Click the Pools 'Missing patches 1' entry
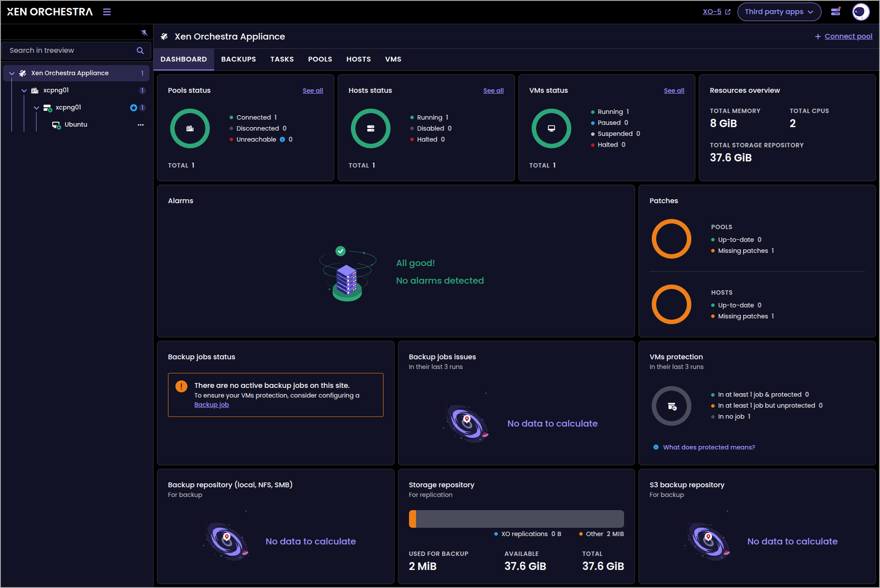This screenshot has height=588, width=880. pos(743,251)
